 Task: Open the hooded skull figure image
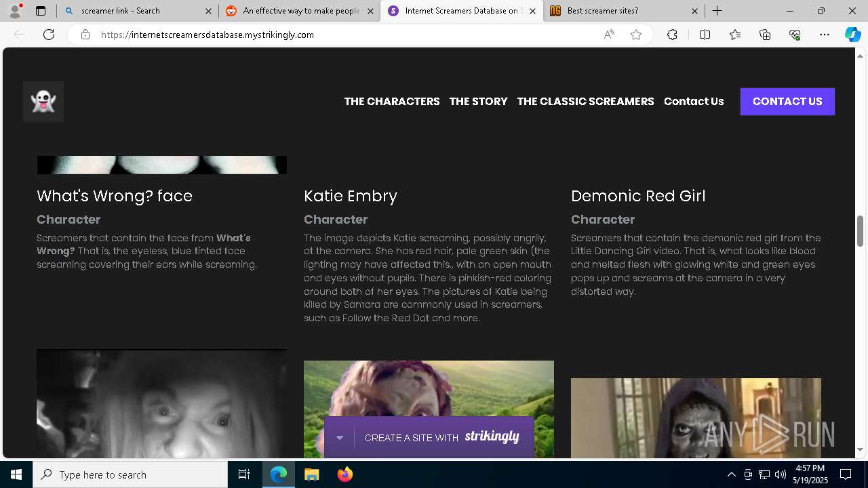[x=696, y=418]
